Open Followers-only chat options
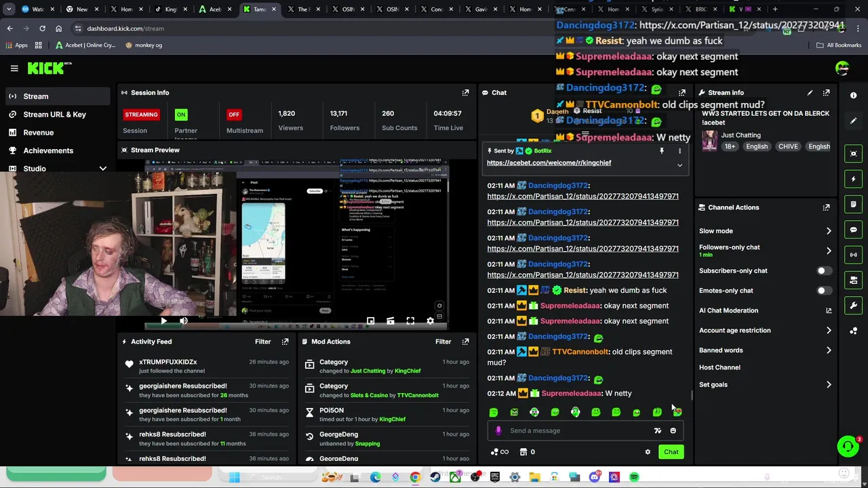 pos(765,251)
